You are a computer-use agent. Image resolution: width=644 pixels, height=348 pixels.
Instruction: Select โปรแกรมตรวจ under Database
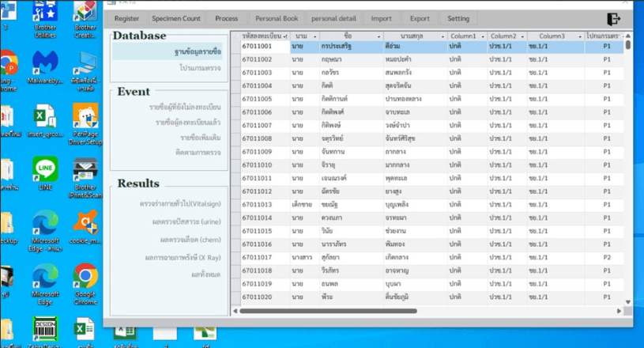tap(200, 68)
